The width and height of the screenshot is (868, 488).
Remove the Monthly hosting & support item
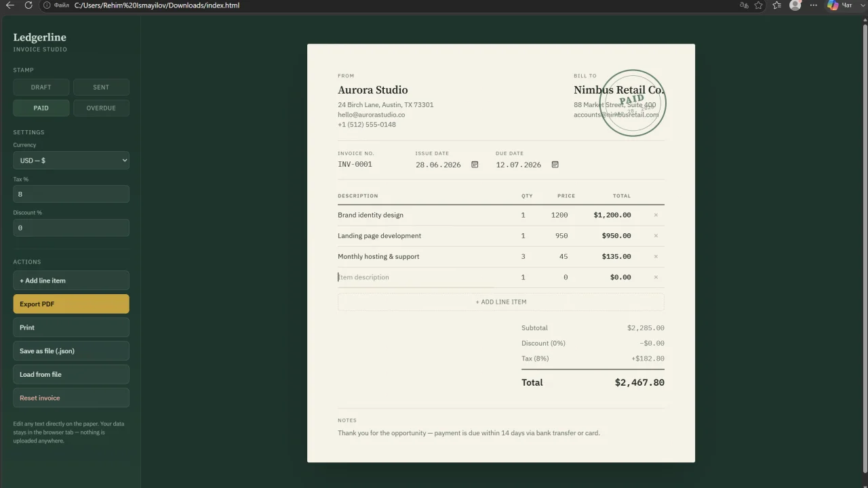point(656,256)
